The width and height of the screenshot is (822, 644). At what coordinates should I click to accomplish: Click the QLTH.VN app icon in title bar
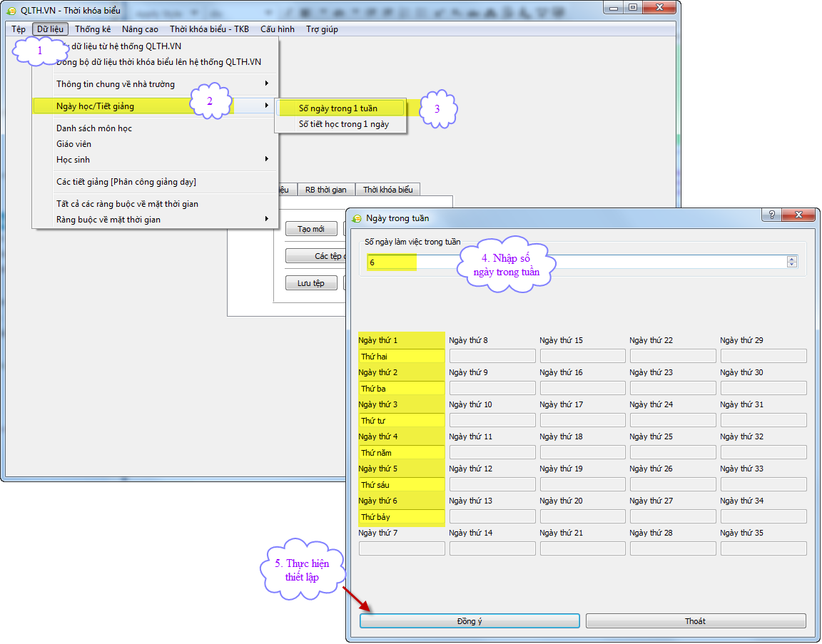(11, 11)
